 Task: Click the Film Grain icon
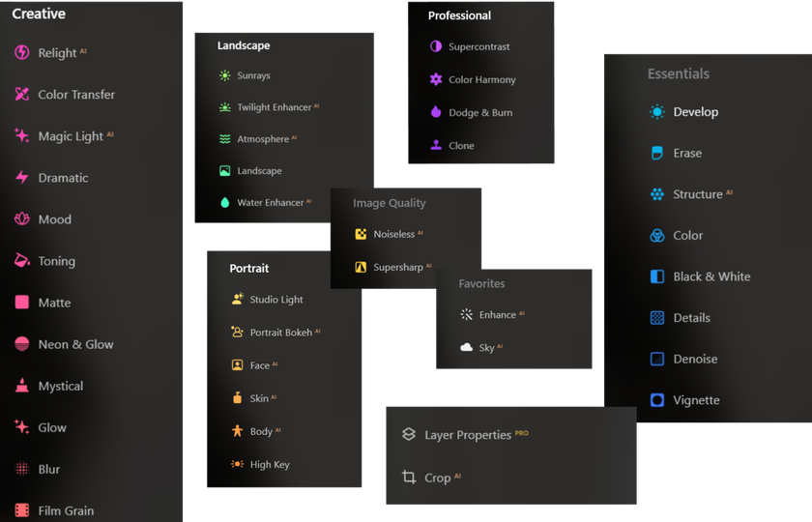click(21, 510)
